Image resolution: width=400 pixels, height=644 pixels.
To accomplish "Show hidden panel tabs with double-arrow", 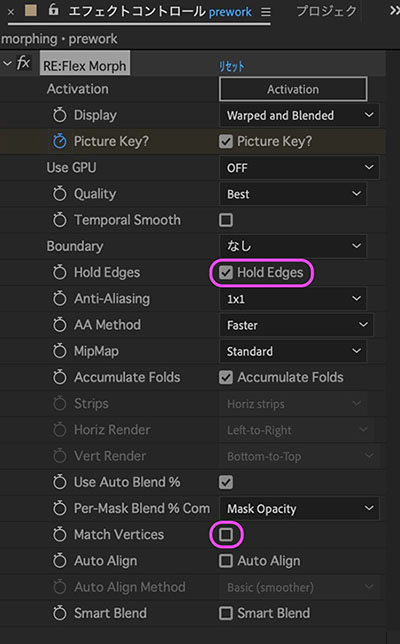I will pyautogui.click(x=394, y=11).
